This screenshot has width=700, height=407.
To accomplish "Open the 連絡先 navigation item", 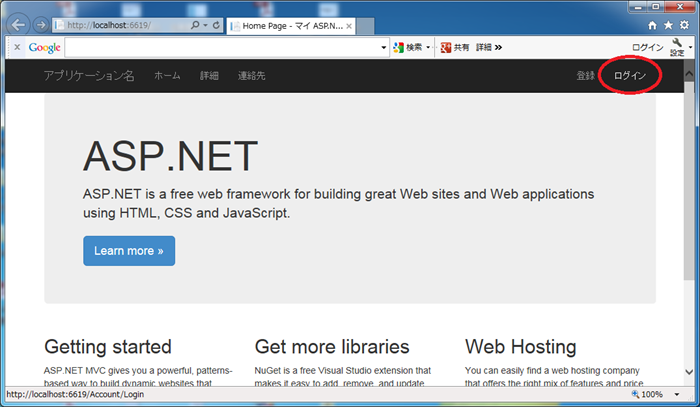I will tap(251, 75).
